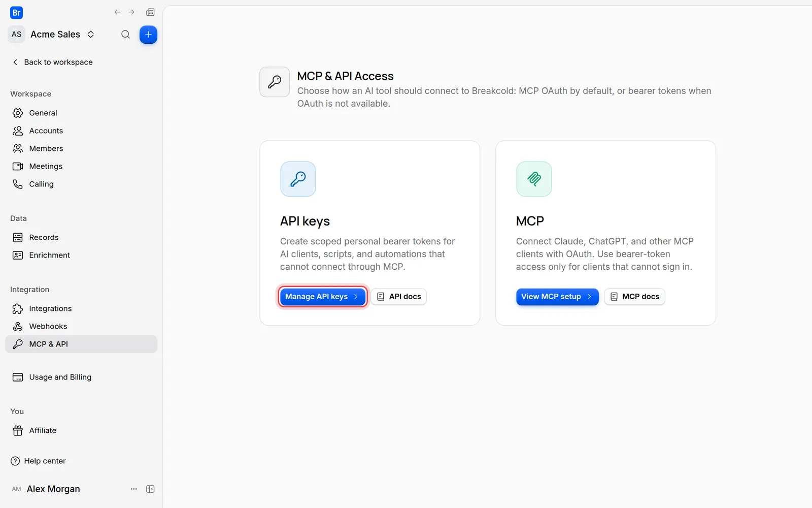Viewport: 812px width, 508px height.
Task: Click the MCP & API Access heading
Action: click(345, 76)
